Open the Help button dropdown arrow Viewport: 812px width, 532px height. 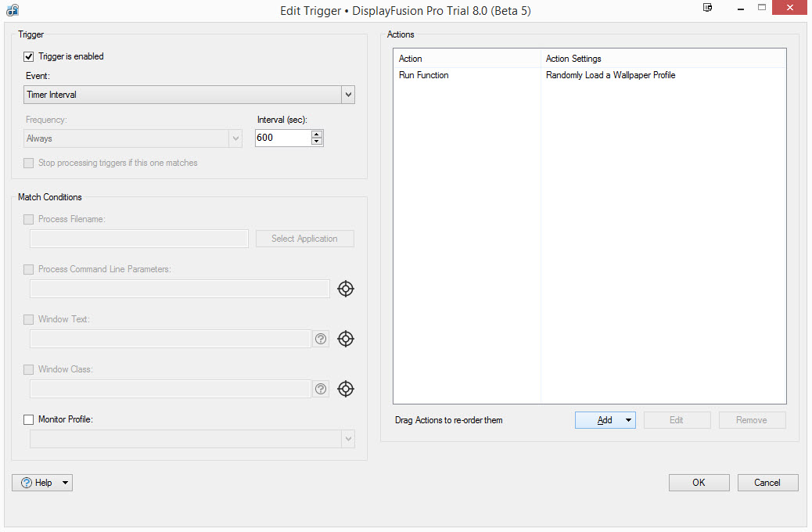coord(65,482)
